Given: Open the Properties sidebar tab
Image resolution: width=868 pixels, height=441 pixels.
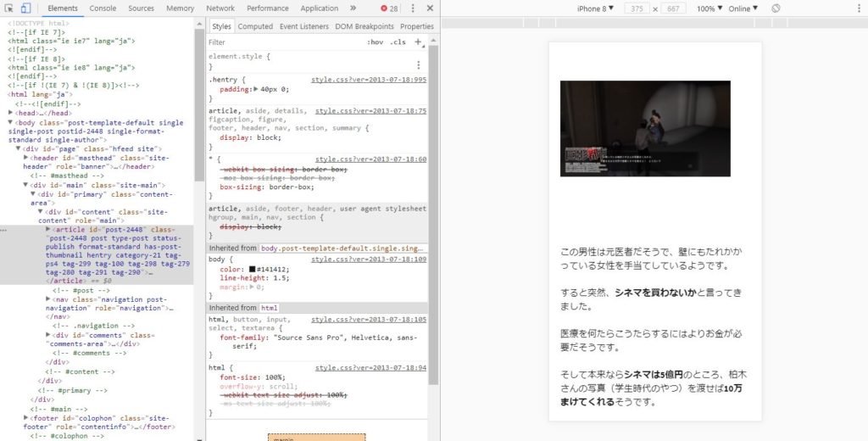Looking at the screenshot, I should 417,26.
